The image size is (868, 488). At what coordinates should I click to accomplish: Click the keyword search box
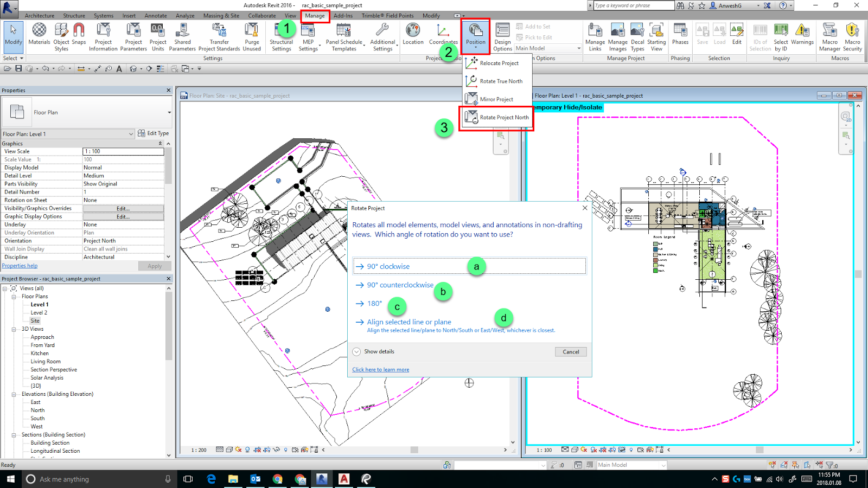(634, 5)
